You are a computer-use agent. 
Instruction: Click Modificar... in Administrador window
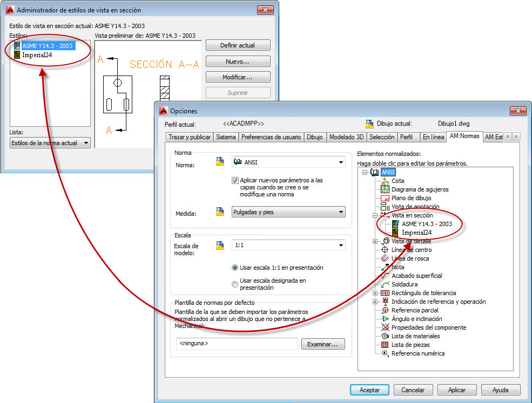238,77
